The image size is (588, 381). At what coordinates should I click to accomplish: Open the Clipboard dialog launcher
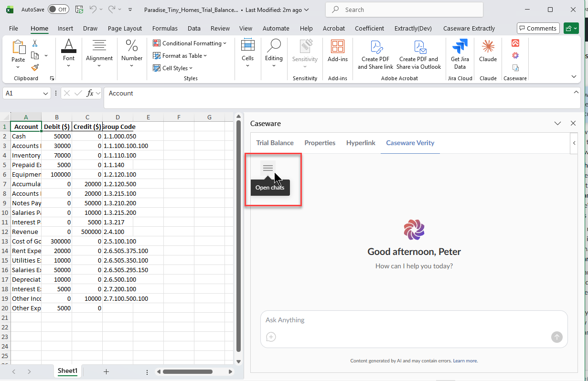(52, 78)
